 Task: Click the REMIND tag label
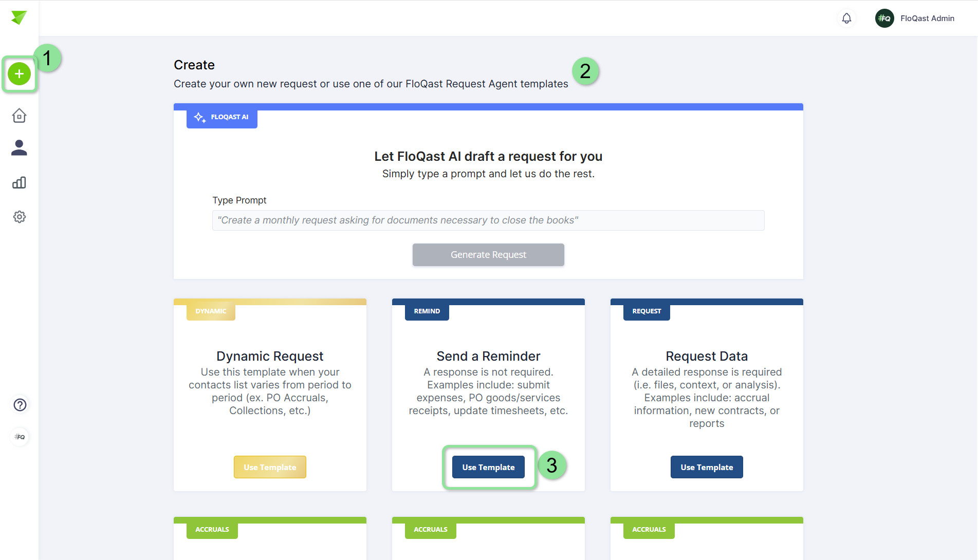[427, 311]
